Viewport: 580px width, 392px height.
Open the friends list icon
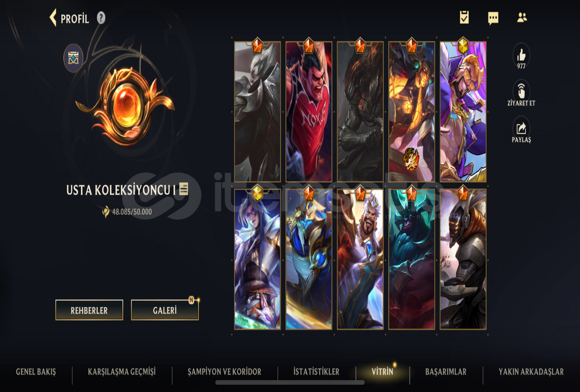click(522, 17)
